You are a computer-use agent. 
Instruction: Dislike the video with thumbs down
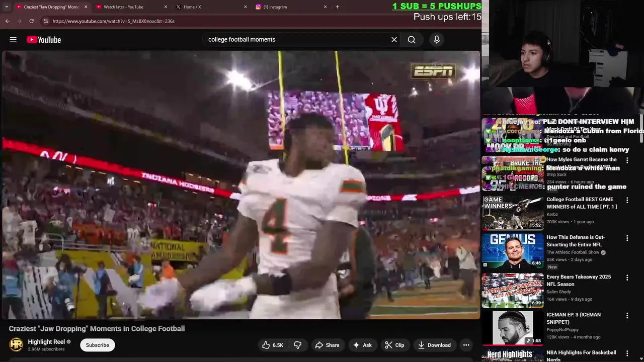[x=298, y=345]
